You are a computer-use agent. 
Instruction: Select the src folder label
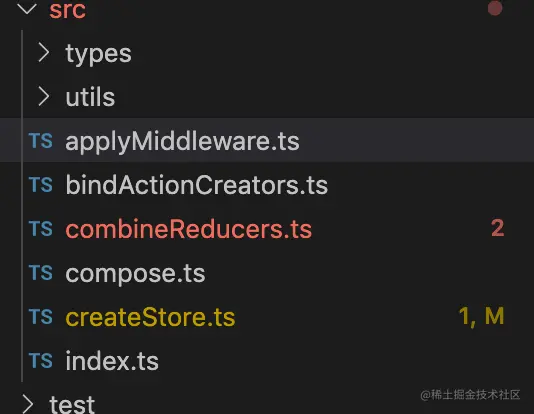point(67,10)
